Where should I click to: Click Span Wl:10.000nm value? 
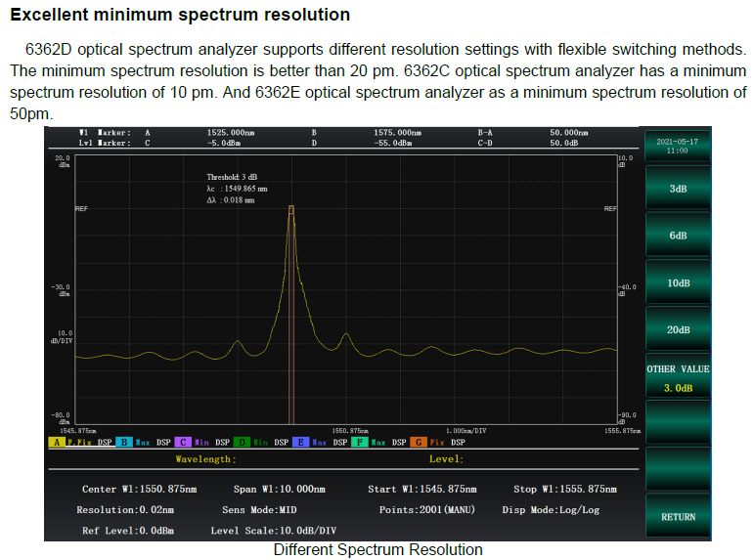(x=280, y=489)
